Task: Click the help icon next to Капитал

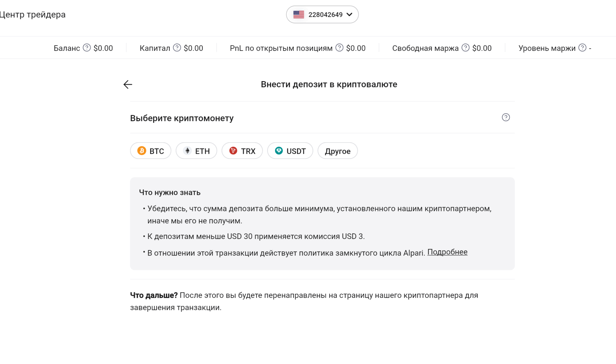Action: [x=177, y=48]
